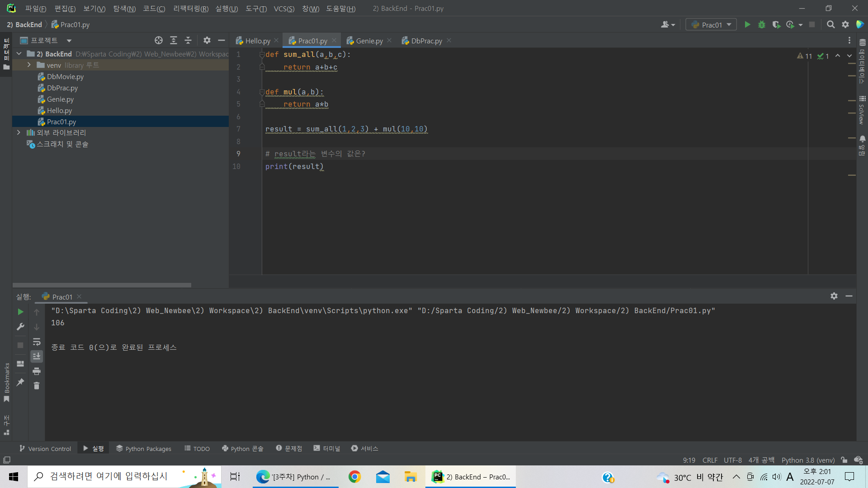Click the Debug bug icon

pos(762,25)
